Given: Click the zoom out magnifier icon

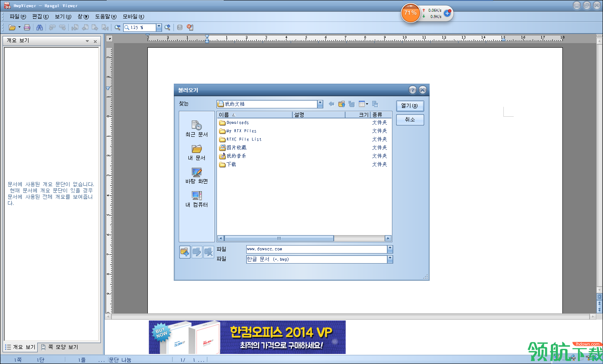Looking at the screenshot, I should [118, 28].
